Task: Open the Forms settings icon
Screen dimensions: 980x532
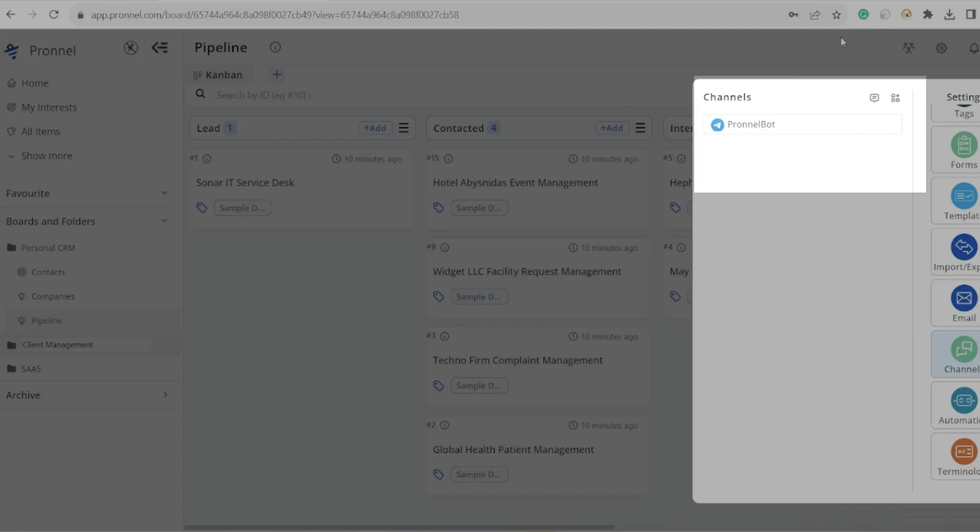Action: [x=963, y=145]
